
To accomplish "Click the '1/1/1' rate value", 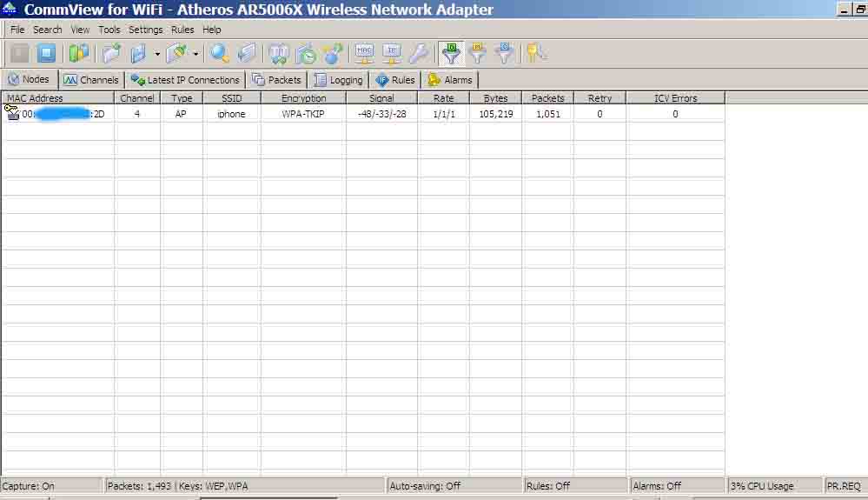I will pos(444,114).
